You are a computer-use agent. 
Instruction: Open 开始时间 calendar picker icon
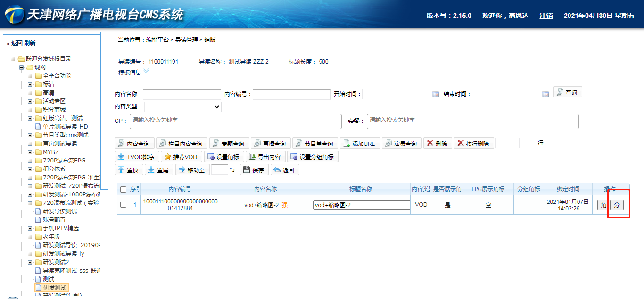(436, 94)
